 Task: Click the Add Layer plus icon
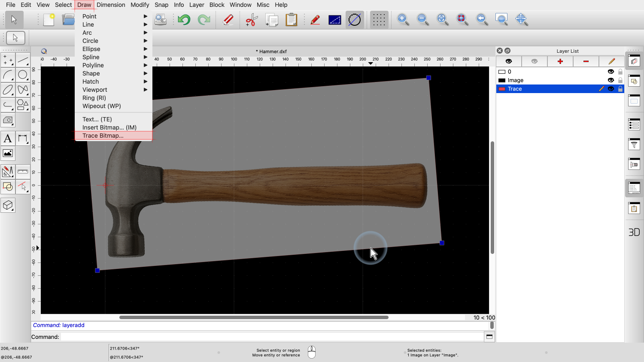[x=560, y=61]
